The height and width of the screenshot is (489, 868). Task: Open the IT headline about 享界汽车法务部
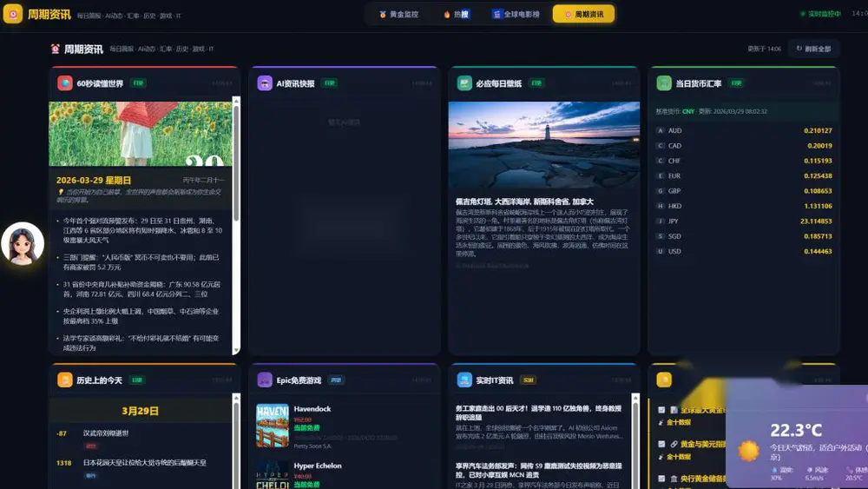(x=539, y=470)
